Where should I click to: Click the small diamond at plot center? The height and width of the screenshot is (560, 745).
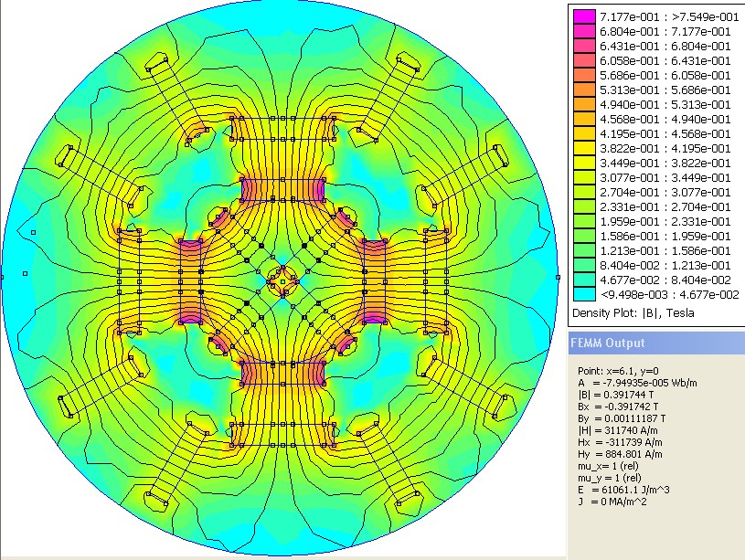(282, 280)
